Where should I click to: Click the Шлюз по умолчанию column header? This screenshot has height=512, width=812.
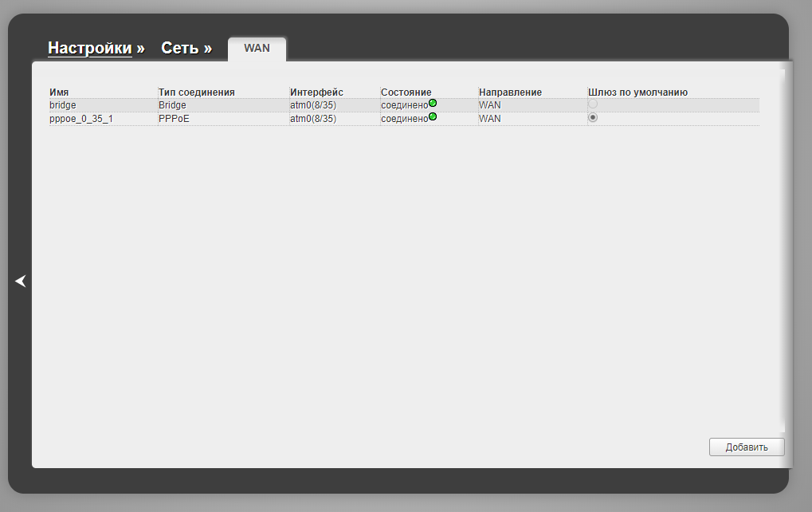(638, 93)
